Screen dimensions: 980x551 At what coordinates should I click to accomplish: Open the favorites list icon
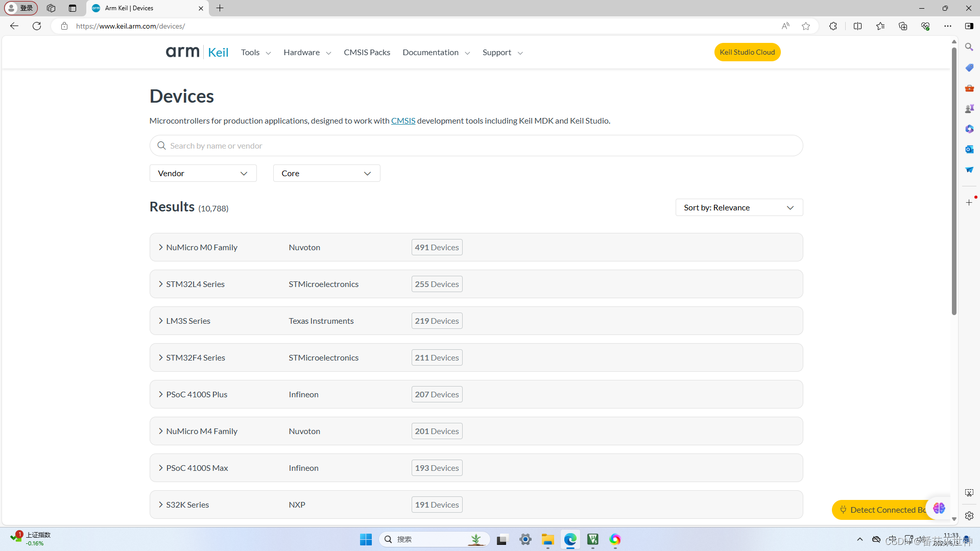pos(880,26)
